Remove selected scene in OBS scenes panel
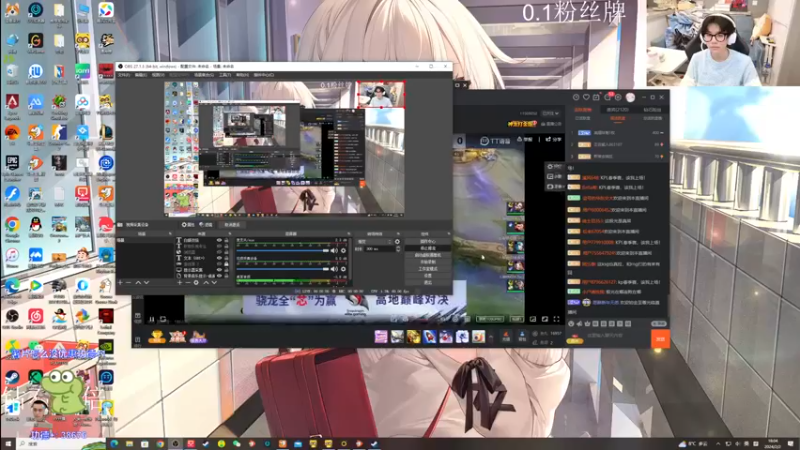Screen dimensions: 800x450 point(129,282)
